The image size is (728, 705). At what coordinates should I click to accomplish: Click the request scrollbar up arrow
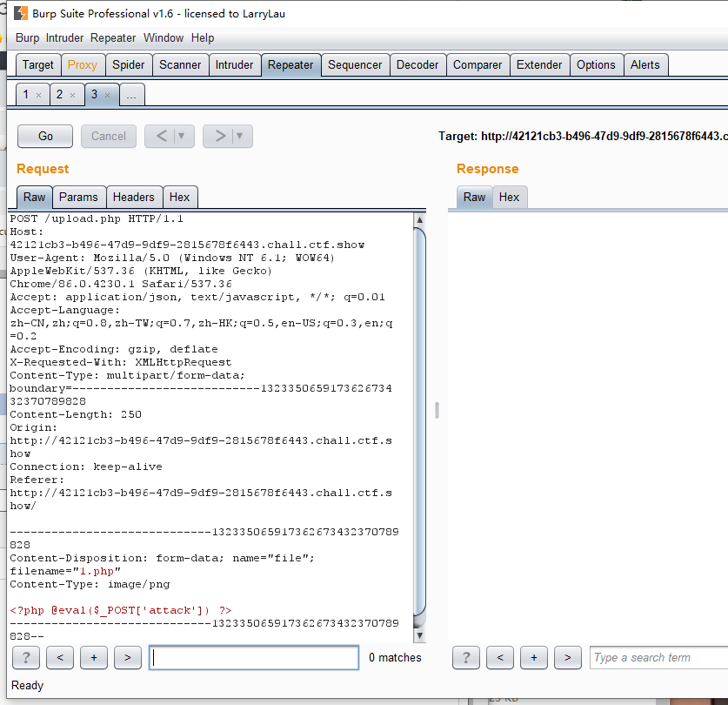coord(420,220)
